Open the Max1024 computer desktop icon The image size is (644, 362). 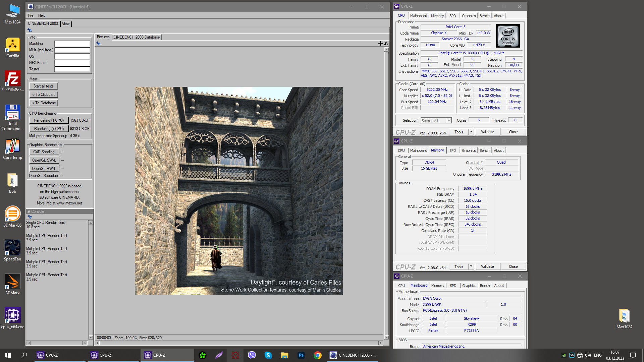pos(12,14)
